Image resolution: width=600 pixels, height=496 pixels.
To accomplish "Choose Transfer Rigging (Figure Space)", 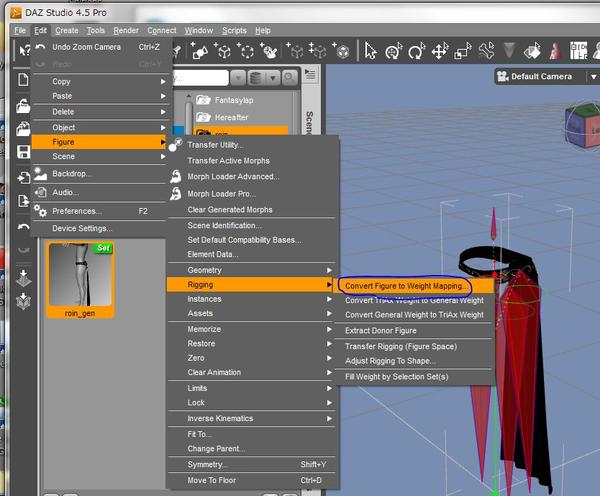I will click(x=414, y=346).
